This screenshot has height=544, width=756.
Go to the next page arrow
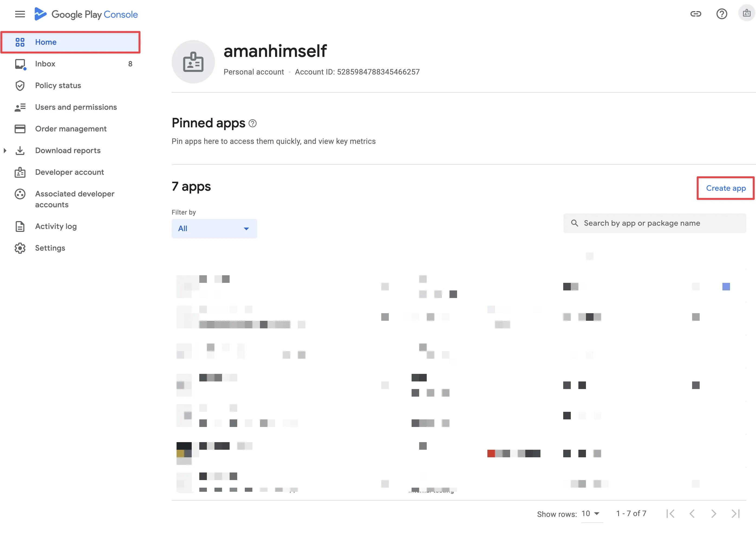tap(714, 514)
